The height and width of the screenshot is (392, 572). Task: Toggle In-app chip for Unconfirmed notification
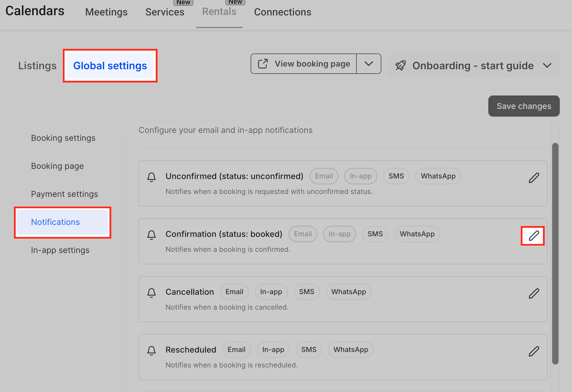click(x=361, y=176)
